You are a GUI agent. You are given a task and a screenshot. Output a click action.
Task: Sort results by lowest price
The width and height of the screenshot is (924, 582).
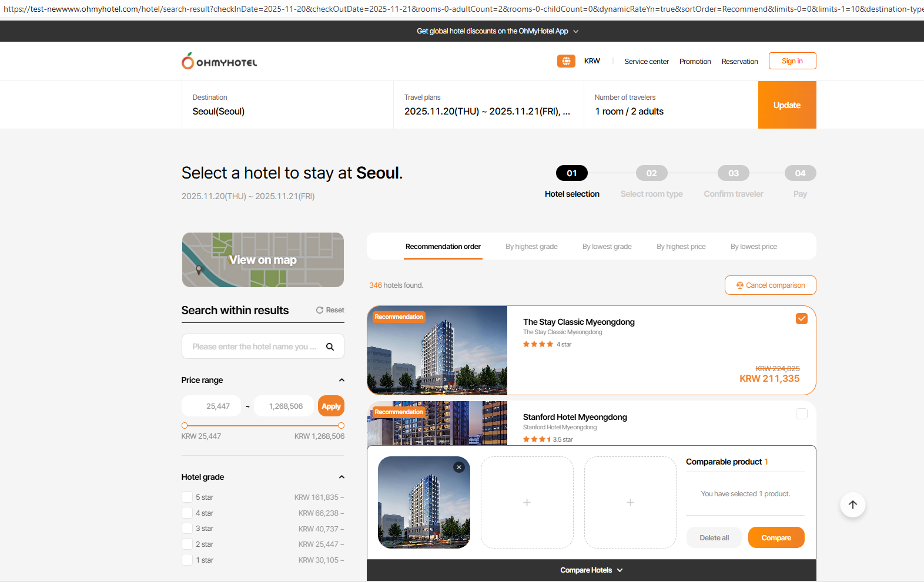[753, 247]
